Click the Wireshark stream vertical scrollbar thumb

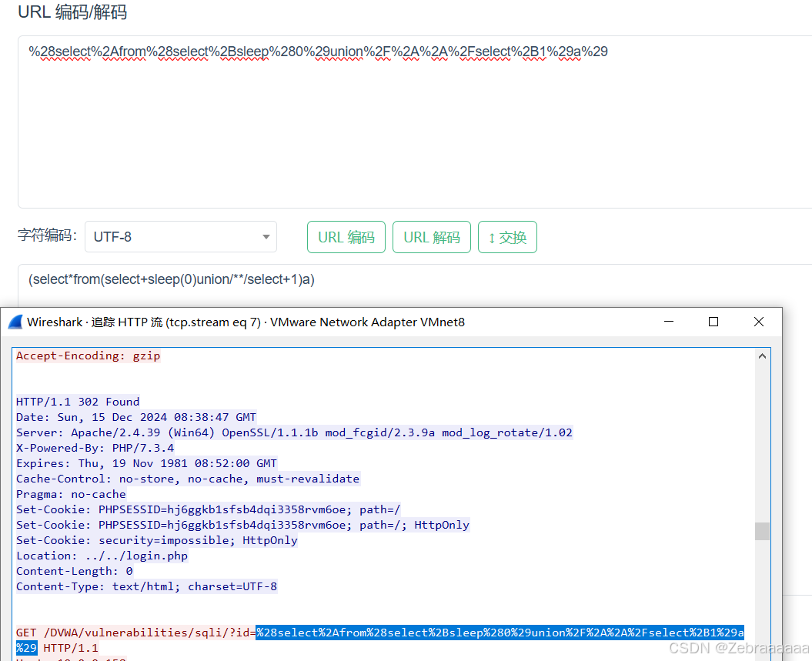coord(762,531)
